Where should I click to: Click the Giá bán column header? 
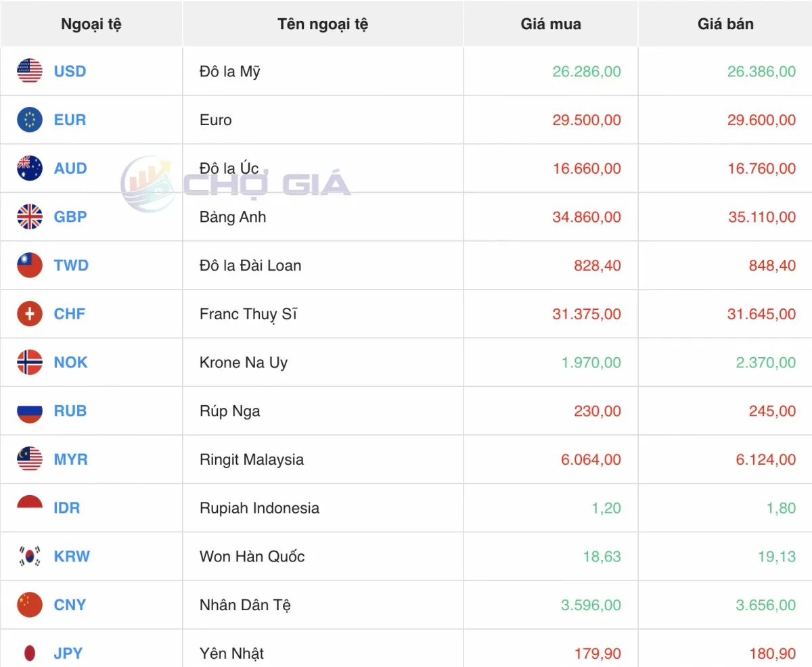[725, 24]
